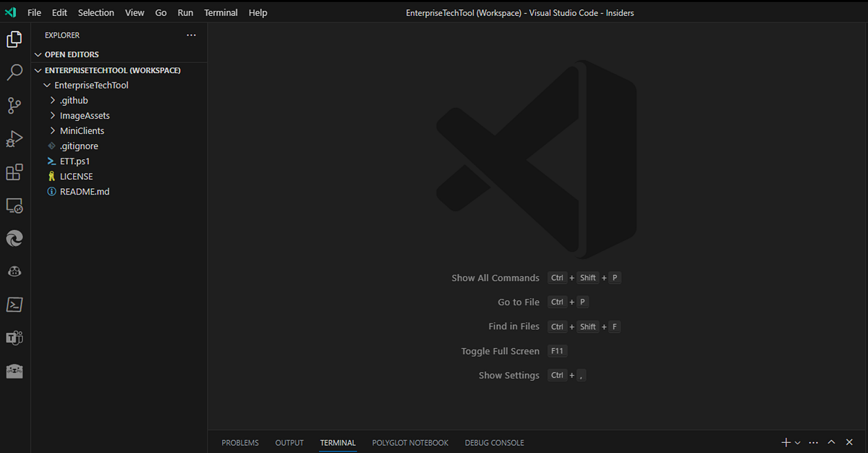
Task: Open the Extensions view
Action: tap(14, 172)
